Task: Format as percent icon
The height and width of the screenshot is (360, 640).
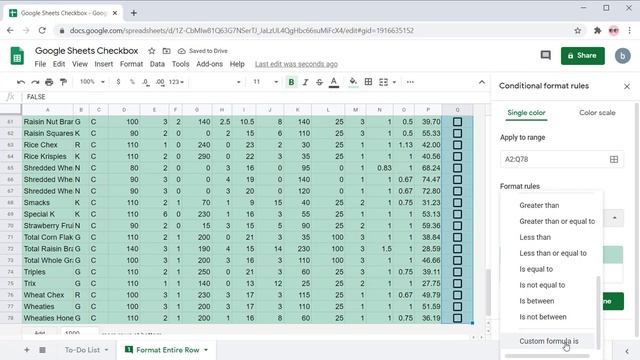Action: pyautogui.click(x=132, y=82)
